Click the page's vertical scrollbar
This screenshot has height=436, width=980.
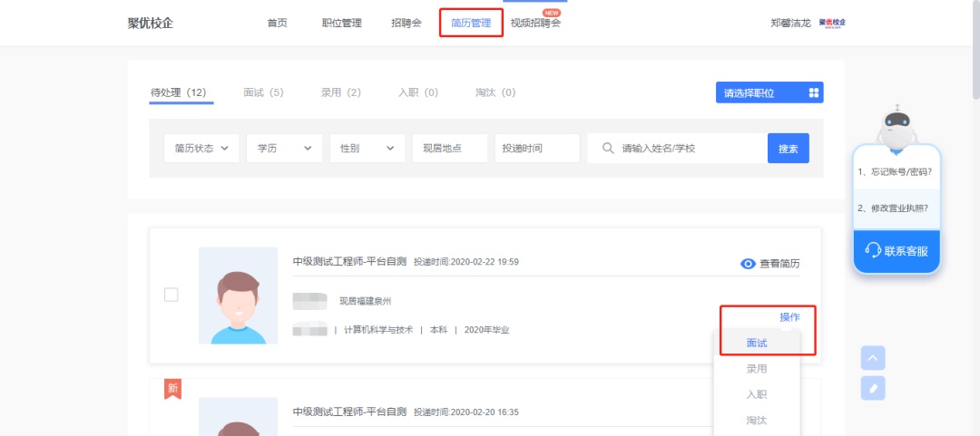click(x=975, y=54)
